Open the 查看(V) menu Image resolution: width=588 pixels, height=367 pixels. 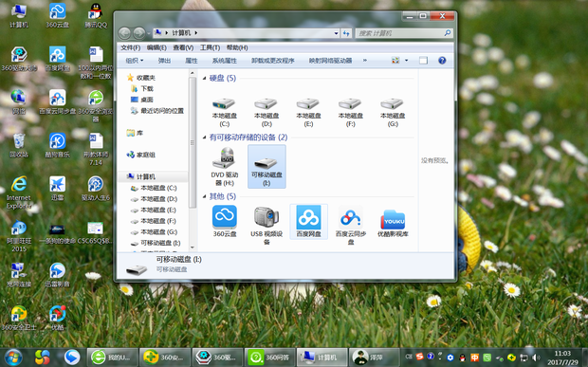pos(183,47)
